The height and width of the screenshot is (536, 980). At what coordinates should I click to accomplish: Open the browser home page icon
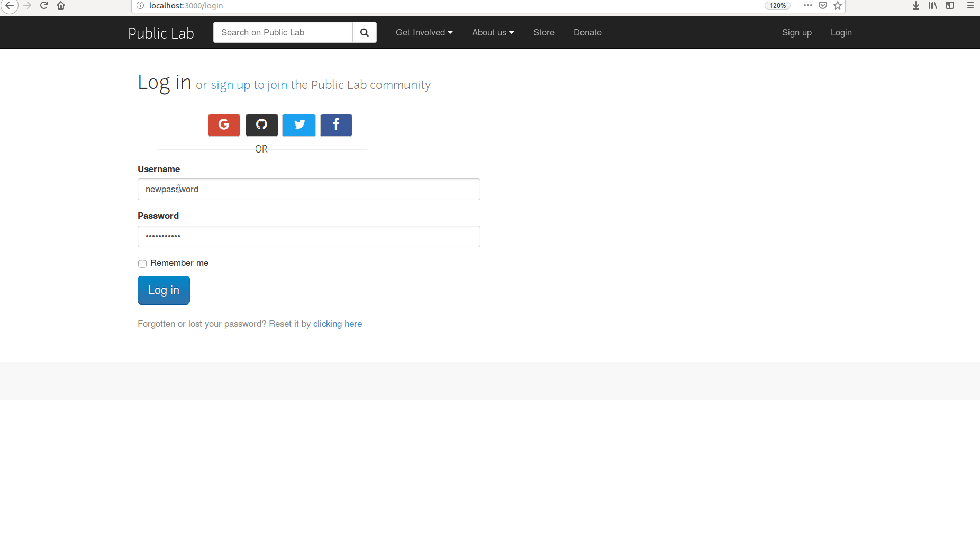tap(61, 5)
